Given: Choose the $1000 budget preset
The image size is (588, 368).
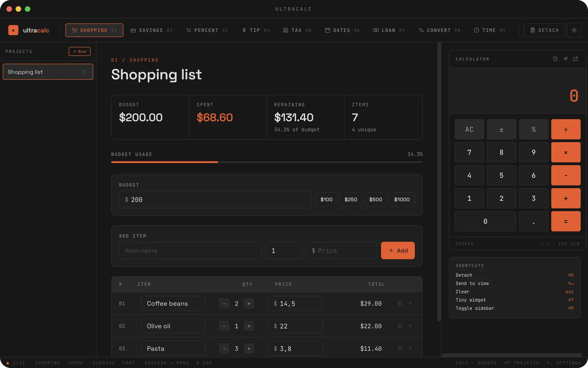Looking at the screenshot, I should [402, 199].
